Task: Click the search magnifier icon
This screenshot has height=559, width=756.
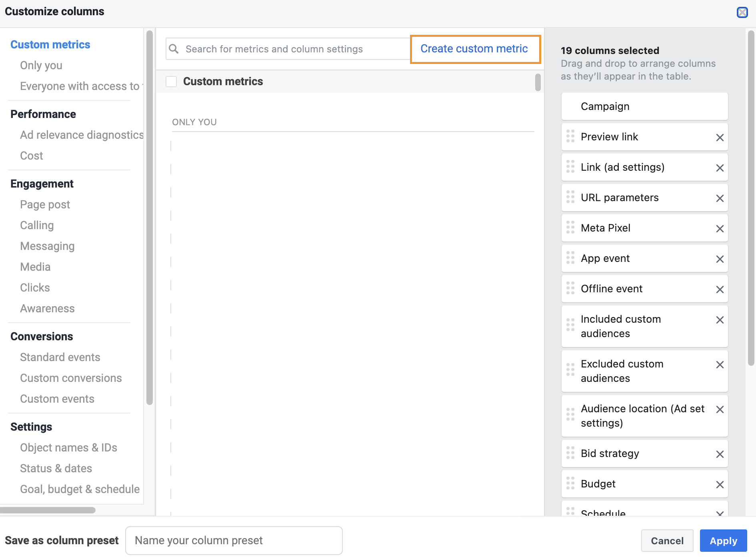Action: [x=174, y=49]
